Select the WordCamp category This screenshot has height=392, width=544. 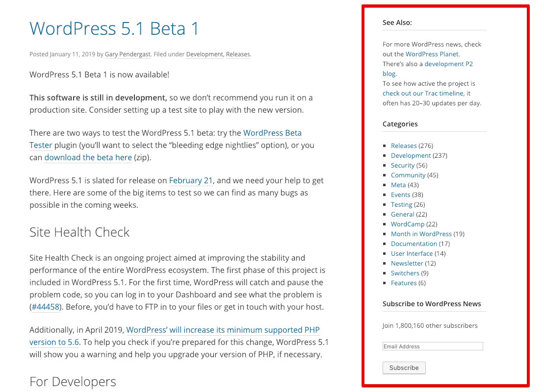(x=407, y=224)
